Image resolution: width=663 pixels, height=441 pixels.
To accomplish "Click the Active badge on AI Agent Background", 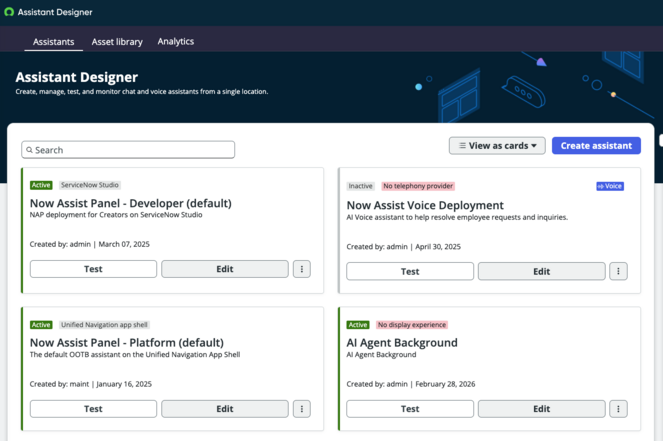I will 358,325.
